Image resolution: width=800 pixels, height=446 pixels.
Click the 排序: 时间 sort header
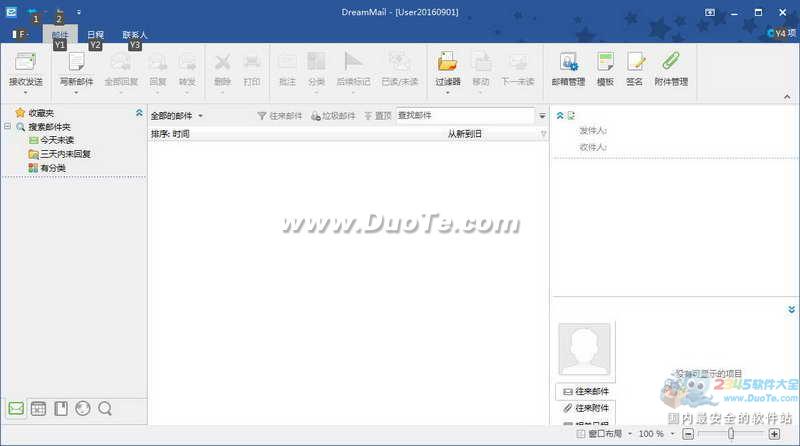[x=170, y=134]
